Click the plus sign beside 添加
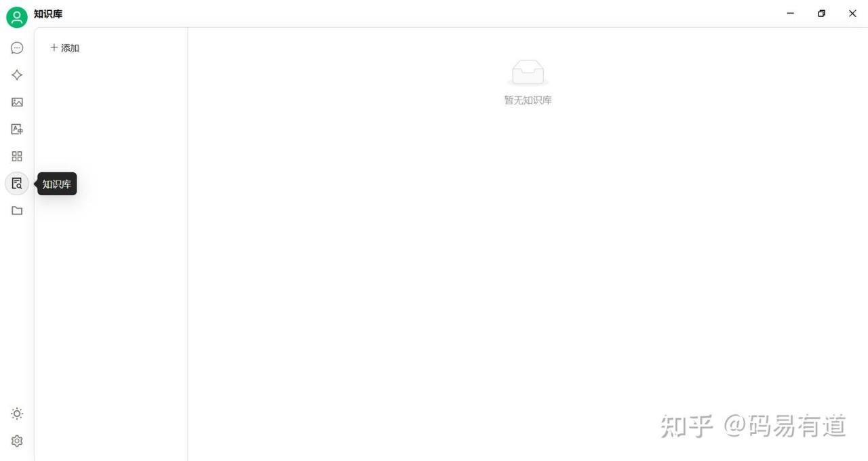The image size is (868, 461). click(54, 47)
